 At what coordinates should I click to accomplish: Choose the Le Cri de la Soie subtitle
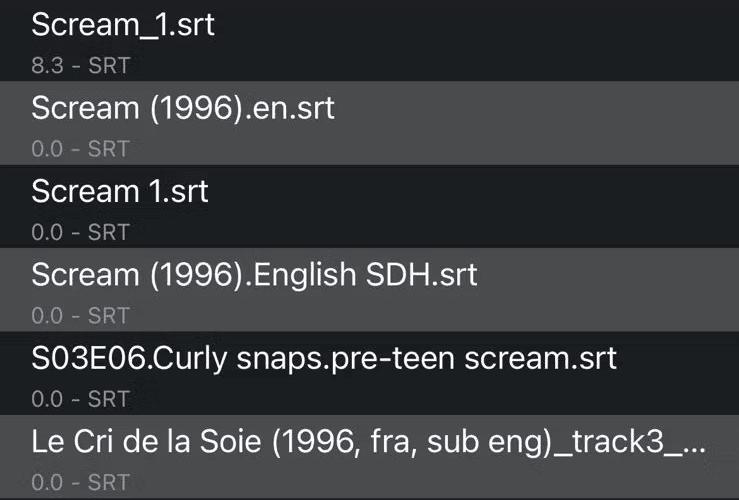(370, 457)
